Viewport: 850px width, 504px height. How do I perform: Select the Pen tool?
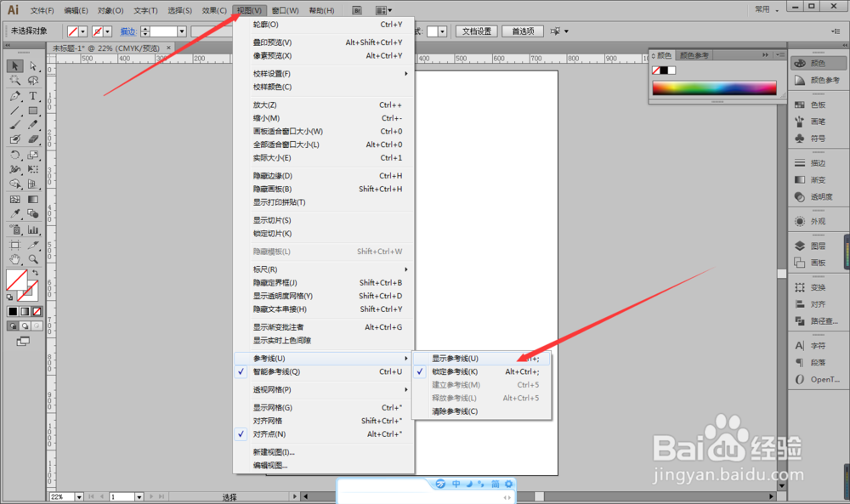click(x=14, y=96)
